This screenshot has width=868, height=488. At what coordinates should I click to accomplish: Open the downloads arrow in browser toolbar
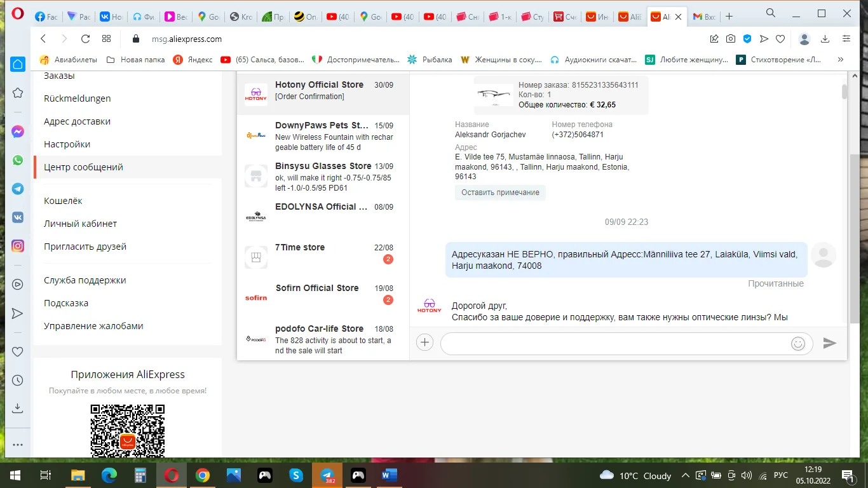coord(825,39)
